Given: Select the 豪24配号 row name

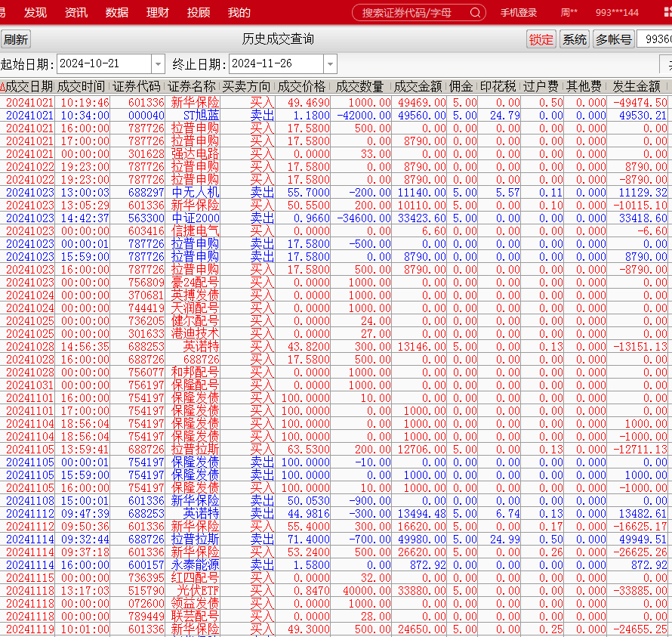Looking at the screenshot, I should [x=195, y=283].
